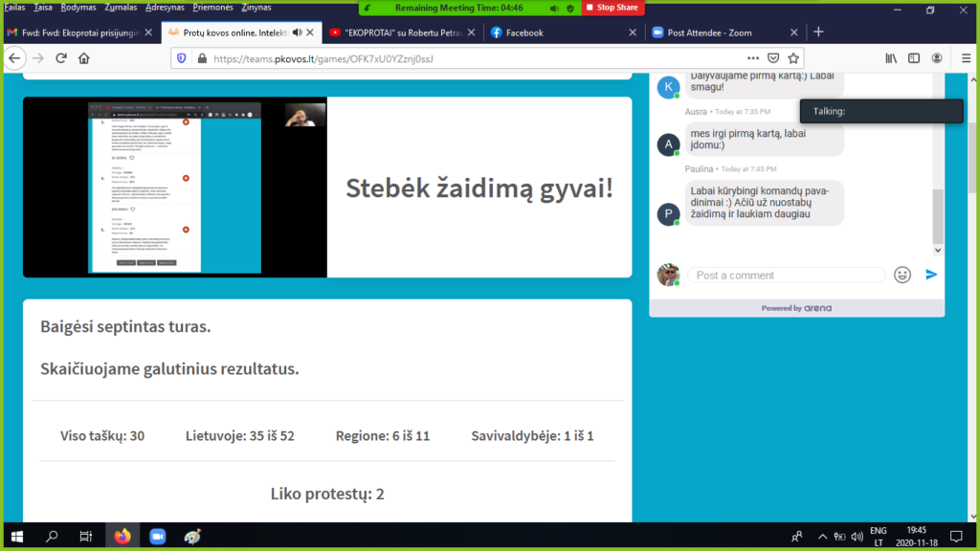Mute audio on the Protų kovos tab

coord(297,33)
